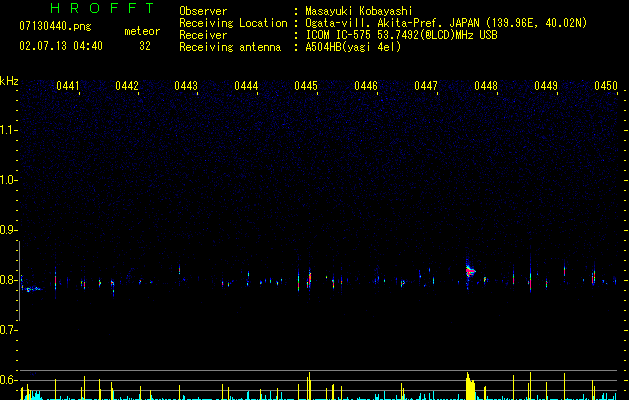Click time marker 0445
This screenshot has height=400, width=629.
click(306, 86)
